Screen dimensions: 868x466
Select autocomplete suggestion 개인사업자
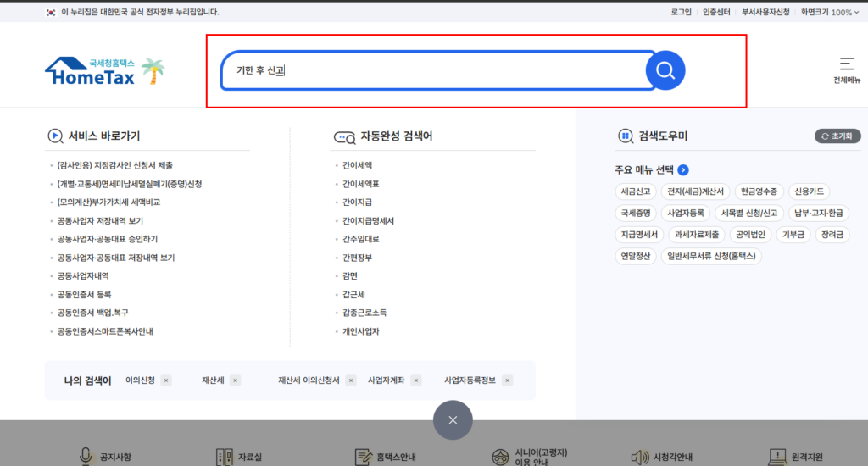coord(361,331)
